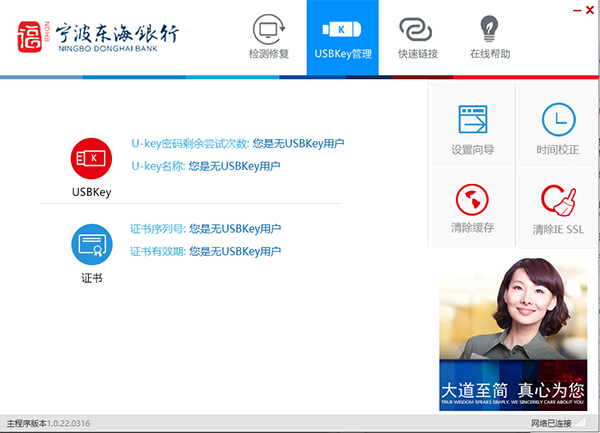The width and height of the screenshot is (600, 433).
Task: Run 清除IE SSL state cleanup
Action: click(x=558, y=208)
